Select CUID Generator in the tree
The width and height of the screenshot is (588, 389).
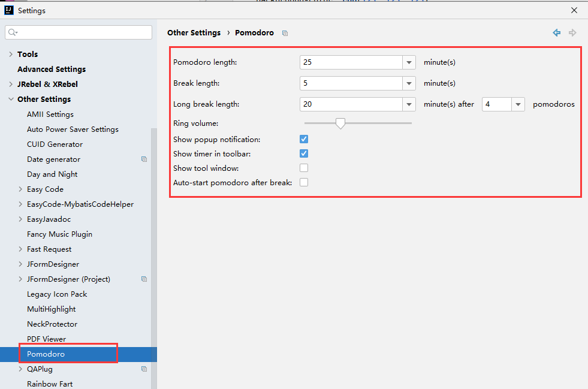tap(55, 144)
